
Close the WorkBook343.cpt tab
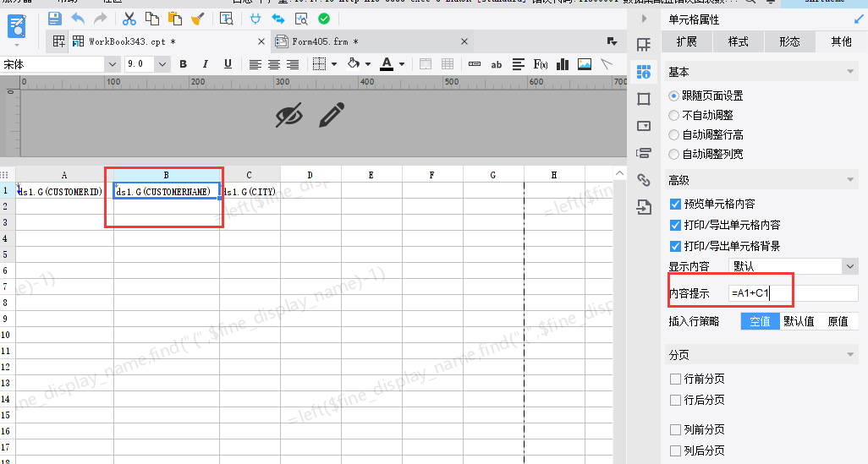pyautogui.click(x=261, y=41)
